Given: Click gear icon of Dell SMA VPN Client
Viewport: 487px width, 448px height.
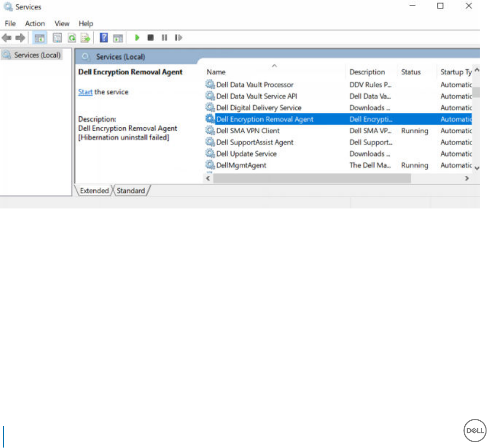Looking at the screenshot, I should pyautogui.click(x=210, y=130).
